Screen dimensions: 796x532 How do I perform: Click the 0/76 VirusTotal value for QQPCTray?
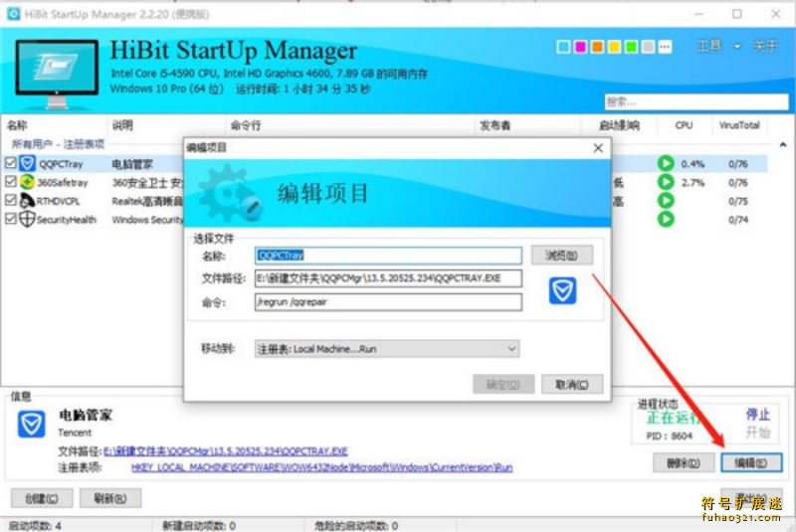click(x=737, y=164)
